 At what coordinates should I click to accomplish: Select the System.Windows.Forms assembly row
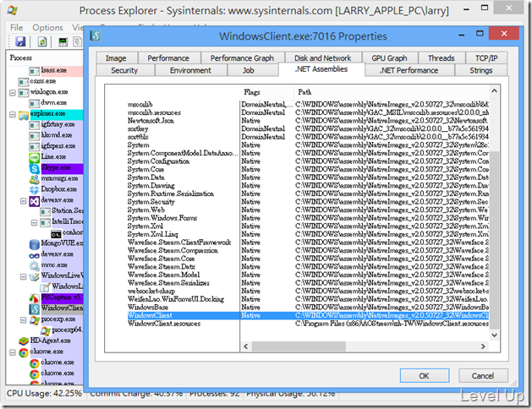[x=308, y=218]
